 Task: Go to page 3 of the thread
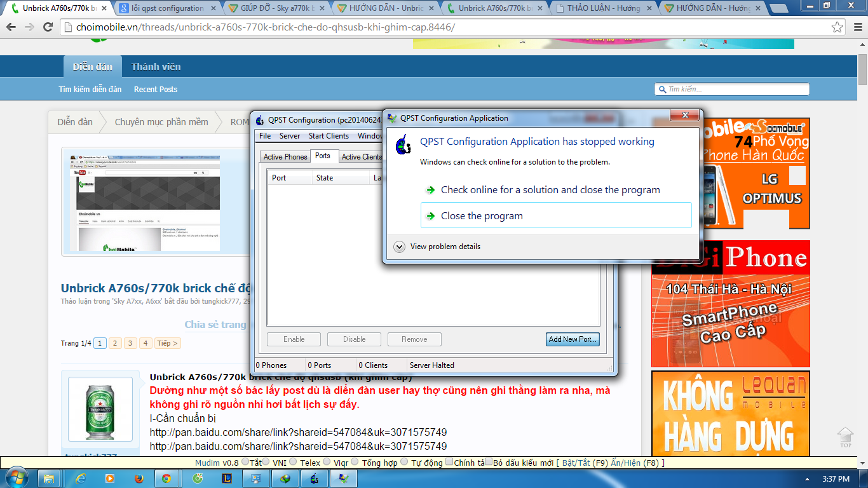130,343
